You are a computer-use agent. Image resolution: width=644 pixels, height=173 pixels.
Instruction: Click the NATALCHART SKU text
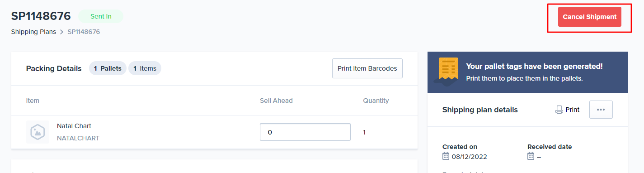click(x=78, y=138)
